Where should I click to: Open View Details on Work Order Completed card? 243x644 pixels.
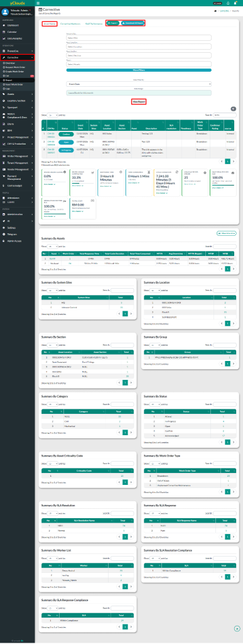[x=77, y=186]
